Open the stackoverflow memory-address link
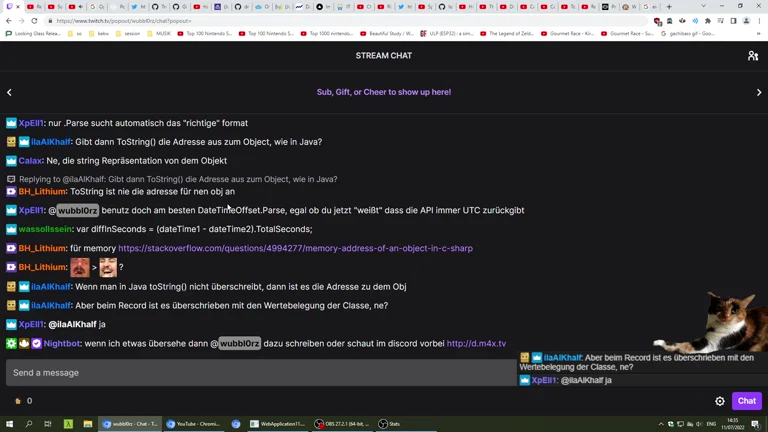The image size is (768, 432). pyautogui.click(x=295, y=248)
